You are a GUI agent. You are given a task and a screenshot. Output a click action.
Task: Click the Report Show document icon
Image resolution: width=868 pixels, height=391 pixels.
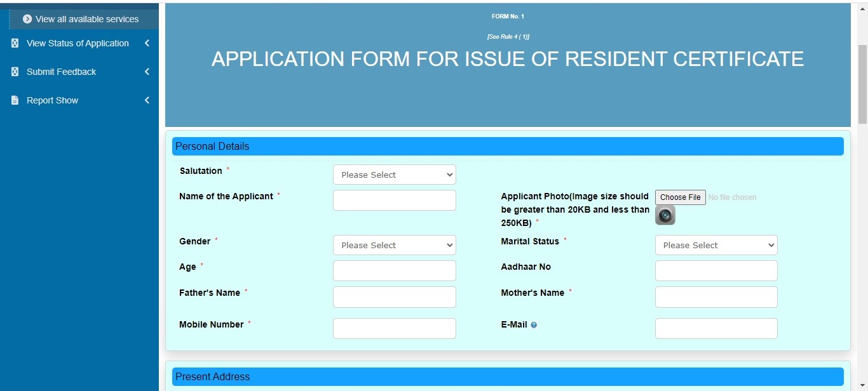(x=15, y=100)
